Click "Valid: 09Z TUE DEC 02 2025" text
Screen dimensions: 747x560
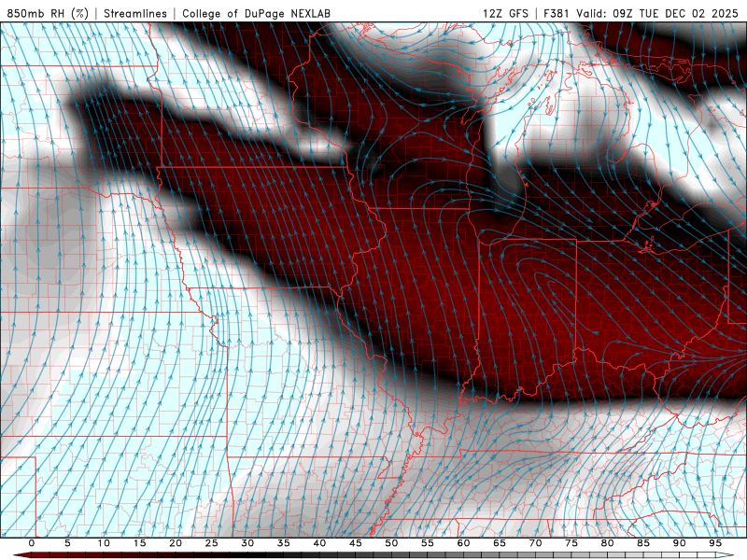[657, 13]
